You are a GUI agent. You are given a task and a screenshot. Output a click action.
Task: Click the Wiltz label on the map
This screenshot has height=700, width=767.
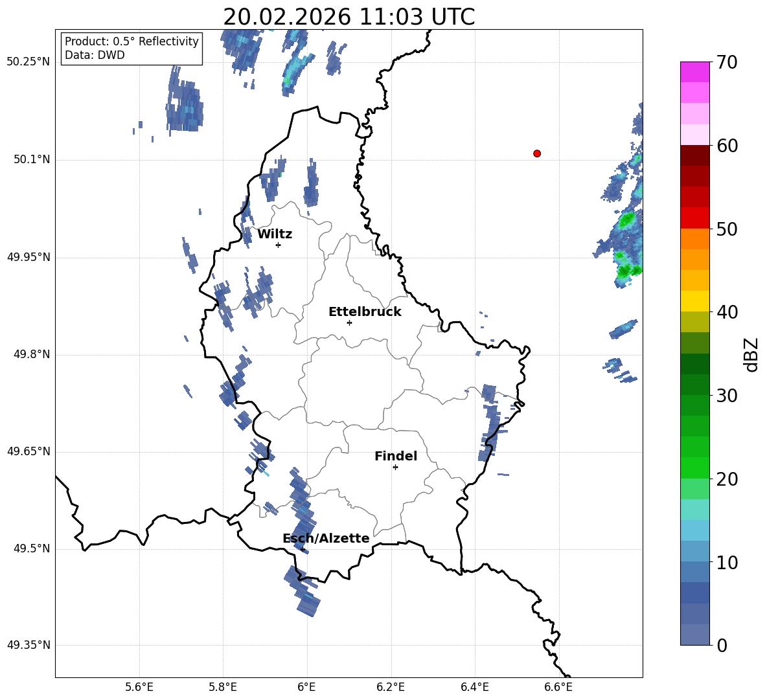[x=275, y=234]
